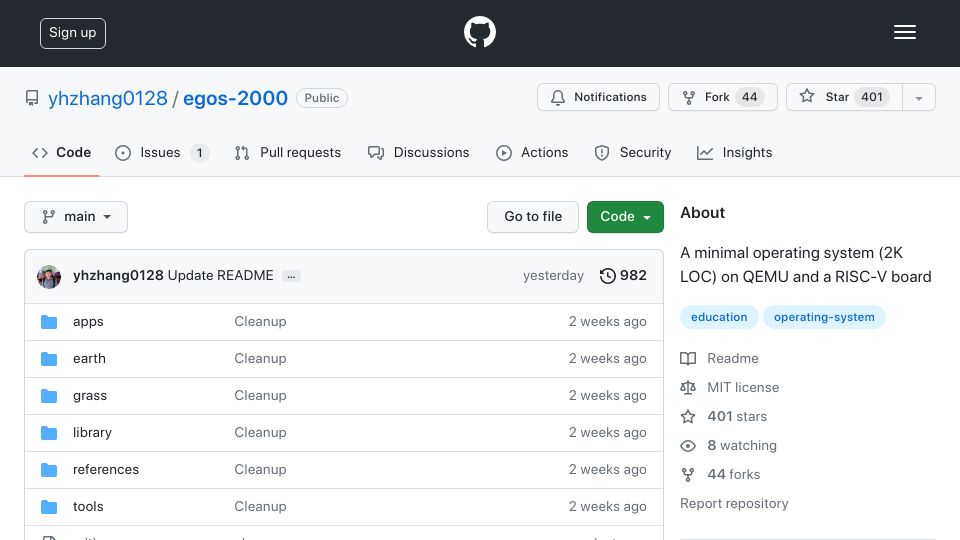Image resolution: width=960 pixels, height=540 pixels.
Task: Click the Sign up button
Action: click(73, 33)
